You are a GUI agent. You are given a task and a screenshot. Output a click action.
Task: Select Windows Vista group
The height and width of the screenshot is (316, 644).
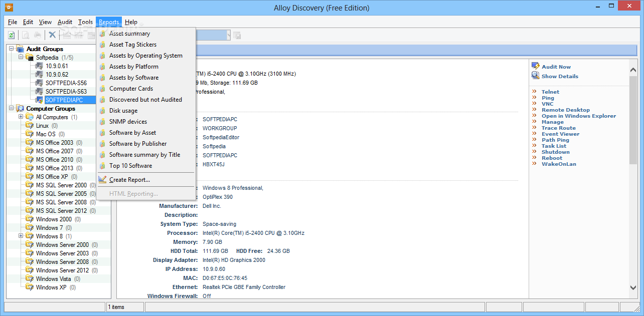click(x=53, y=279)
